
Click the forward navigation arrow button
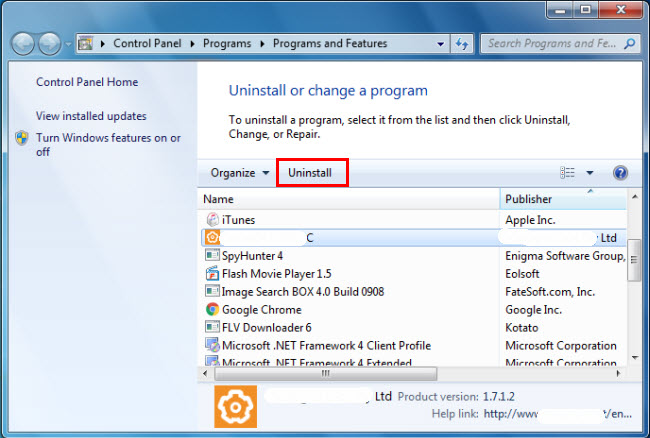click(x=50, y=44)
